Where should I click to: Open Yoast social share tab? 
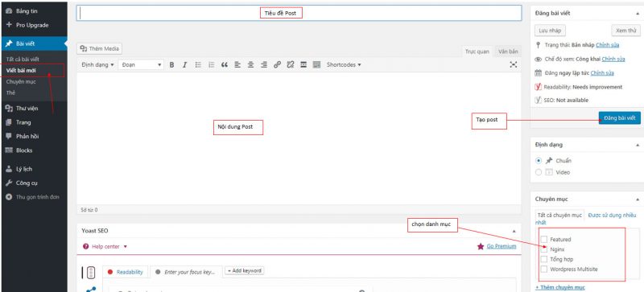pos(91,289)
